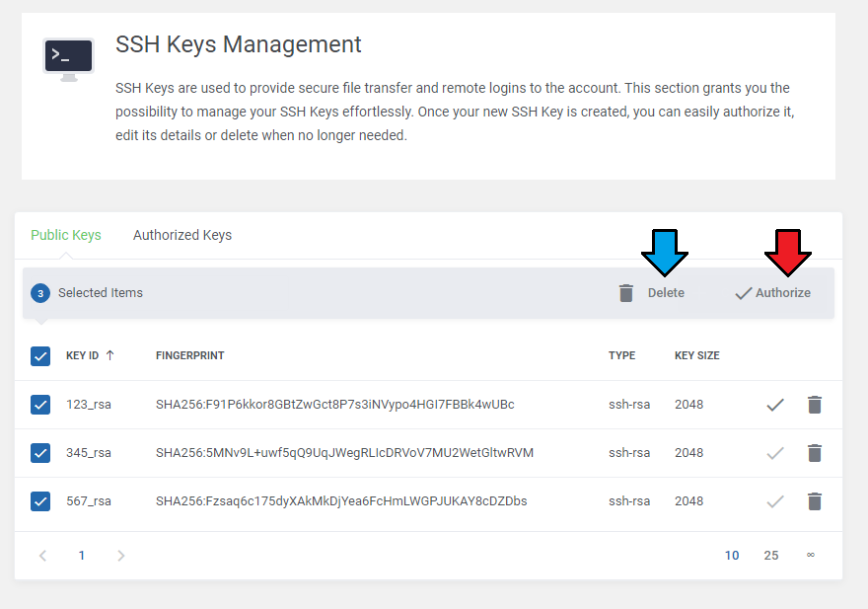Go to next page arrow

pyautogui.click(x=121, y=556)
